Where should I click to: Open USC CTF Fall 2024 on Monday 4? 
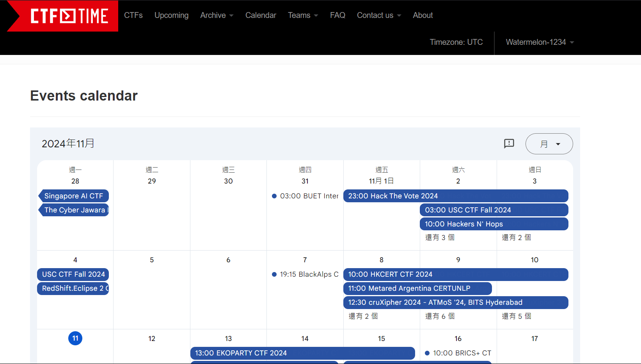click(73, 274)
